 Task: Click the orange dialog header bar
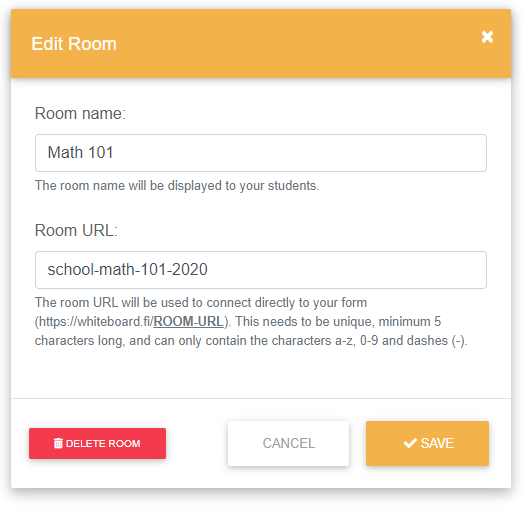[261, 44]
